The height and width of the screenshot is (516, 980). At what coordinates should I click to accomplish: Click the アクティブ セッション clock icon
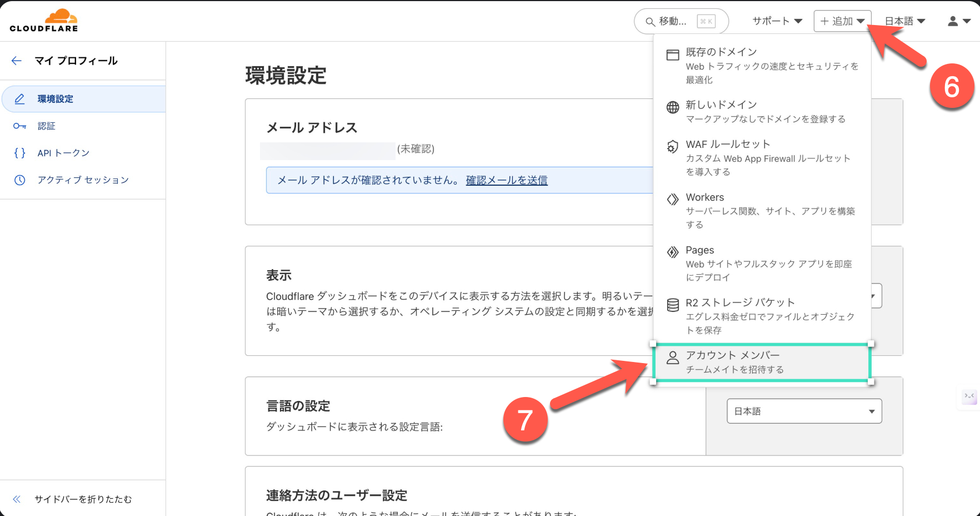pos(19,180)
